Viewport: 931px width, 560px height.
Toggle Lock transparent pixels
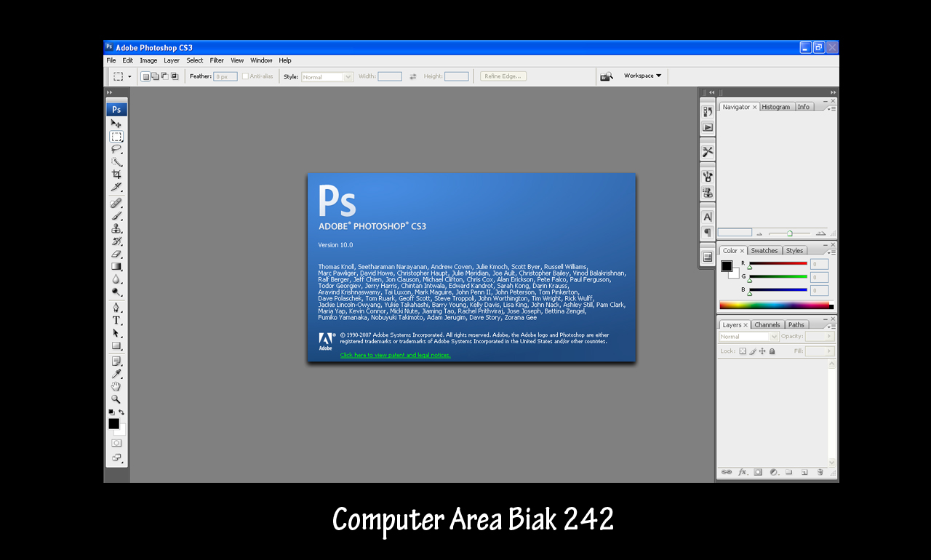tap(743, 351)
